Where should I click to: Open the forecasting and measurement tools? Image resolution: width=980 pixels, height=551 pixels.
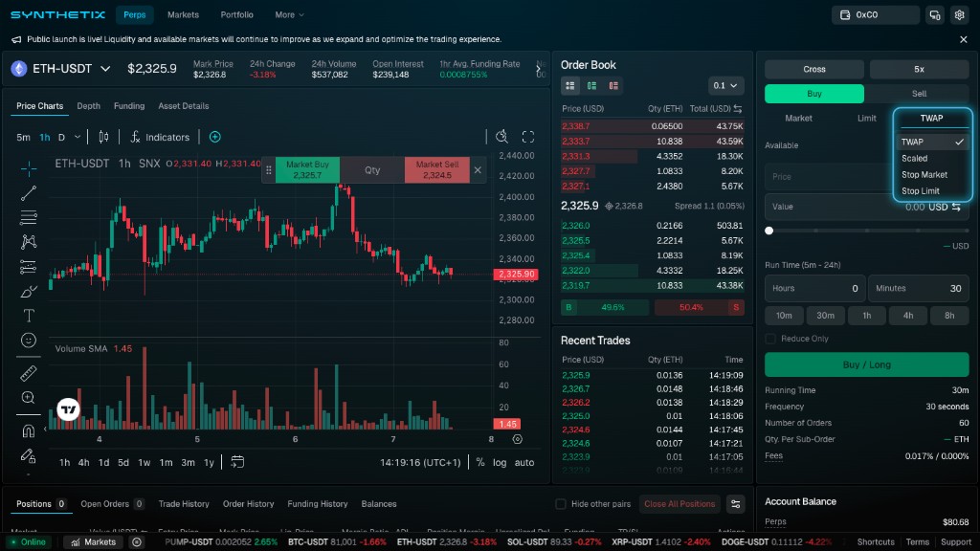(28, 267)
